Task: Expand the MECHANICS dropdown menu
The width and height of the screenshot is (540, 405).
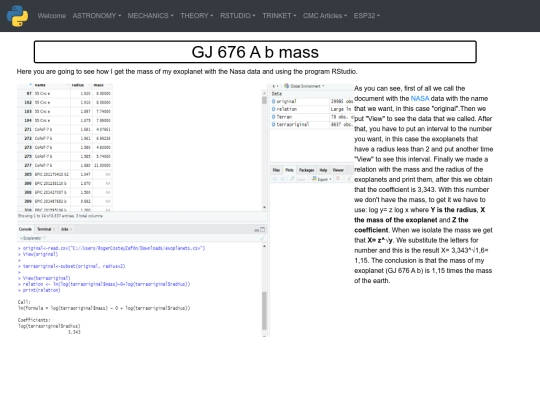Action: coord(150,16)
